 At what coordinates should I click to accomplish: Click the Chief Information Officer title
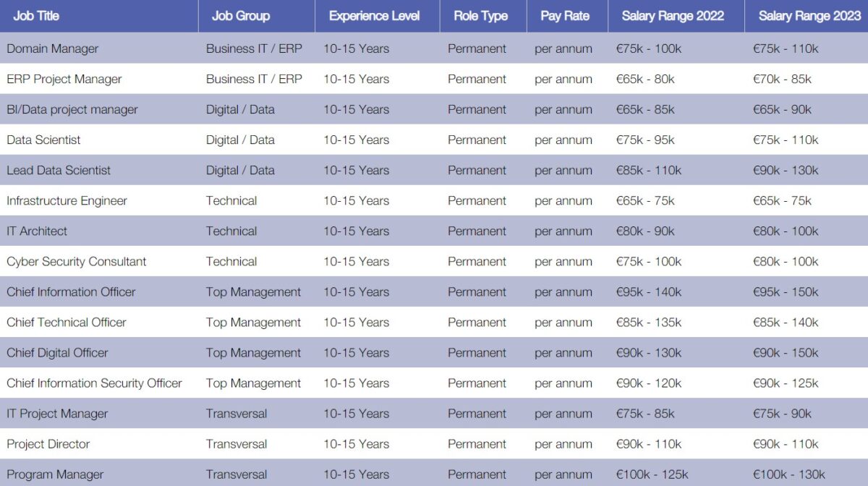(x=71, y=291)
